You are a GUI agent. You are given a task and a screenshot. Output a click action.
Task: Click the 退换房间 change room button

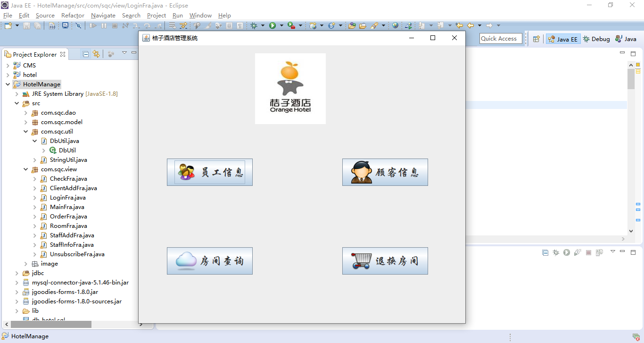pos(385,261)
